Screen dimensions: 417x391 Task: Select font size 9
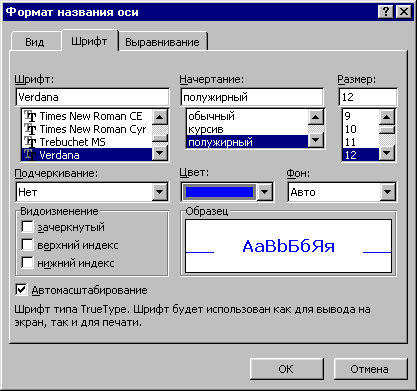pos(360,116)
